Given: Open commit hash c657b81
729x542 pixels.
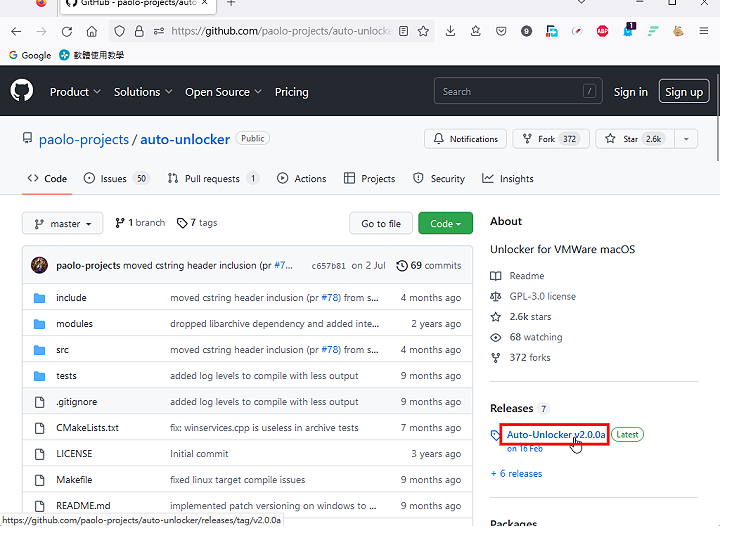Looking at the screenshot, I should 328,266.
